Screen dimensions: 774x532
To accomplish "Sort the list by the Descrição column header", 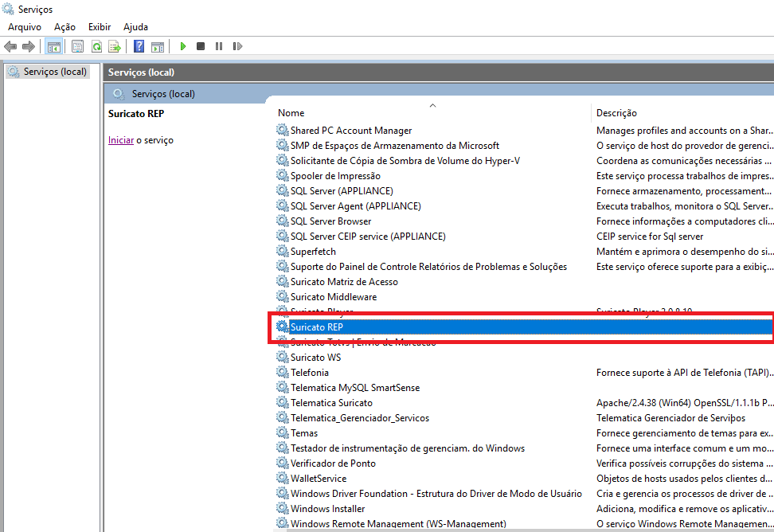I will tap(616, 113).
